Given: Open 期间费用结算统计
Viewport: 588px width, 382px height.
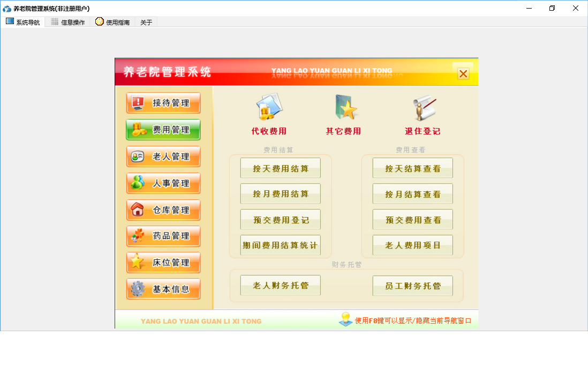Looking at the screenshot, I should pos(281,245).
